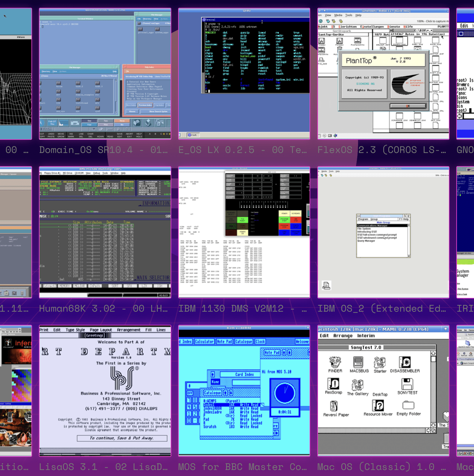This screenshot has height=476, width=474.
Task: Open Arrange menu in Mac OS Classic screenshot
Action: tap(343, 336)
